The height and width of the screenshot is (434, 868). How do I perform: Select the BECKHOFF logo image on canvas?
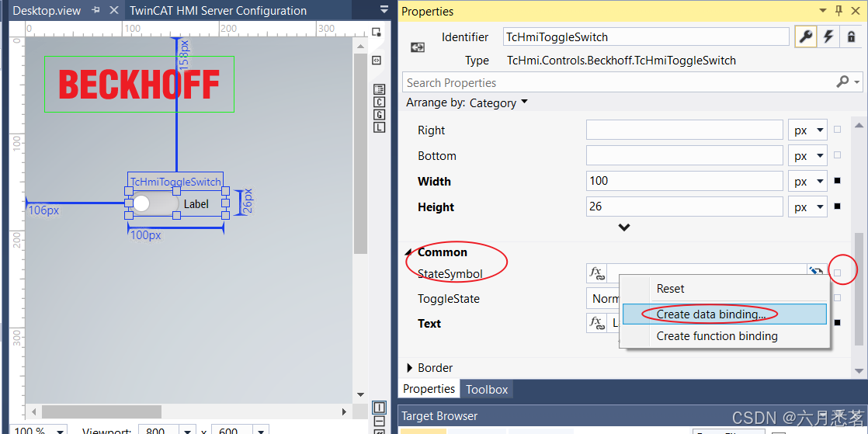click(139, 84)
